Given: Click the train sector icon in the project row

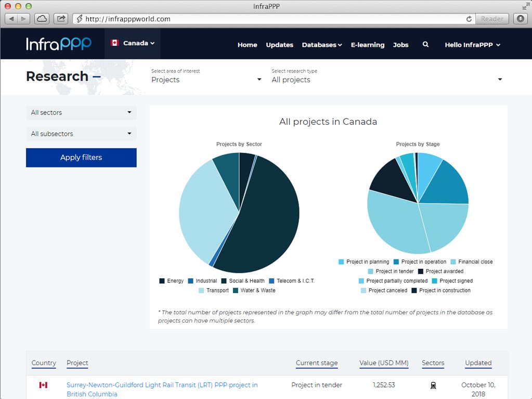Looking at the screenshot, I should coord(433,385).
